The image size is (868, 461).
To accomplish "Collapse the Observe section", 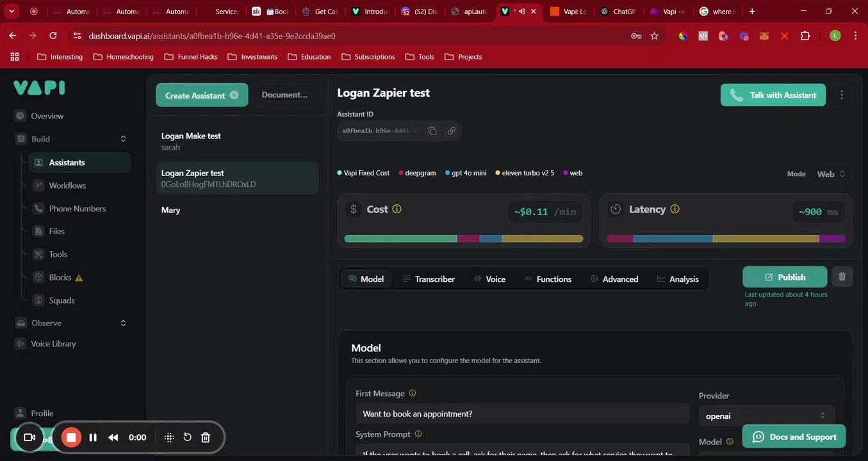I will tap(123, 323).
